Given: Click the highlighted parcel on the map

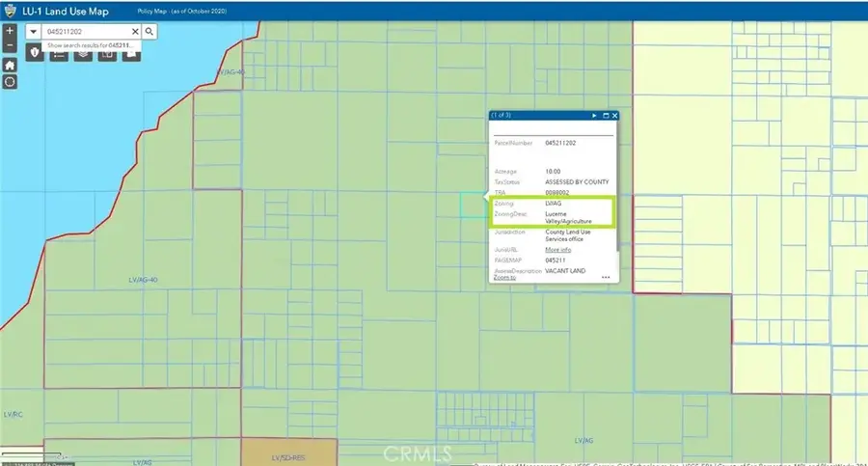Looking at the screenshot, I should (x=473, y=205).
